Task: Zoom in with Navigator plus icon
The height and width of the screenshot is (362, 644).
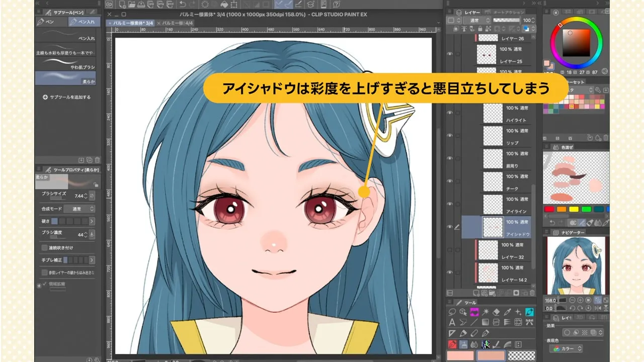Action: (x=580, y=300)
